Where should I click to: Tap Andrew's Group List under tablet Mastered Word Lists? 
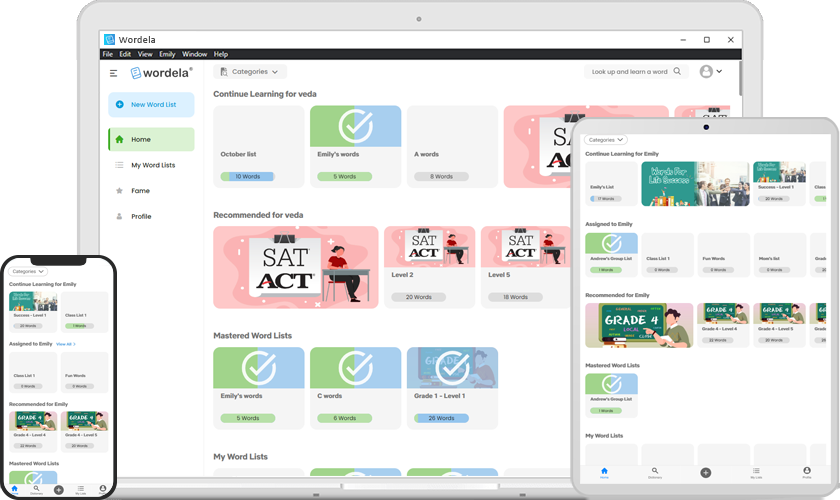tap(611, 395)
